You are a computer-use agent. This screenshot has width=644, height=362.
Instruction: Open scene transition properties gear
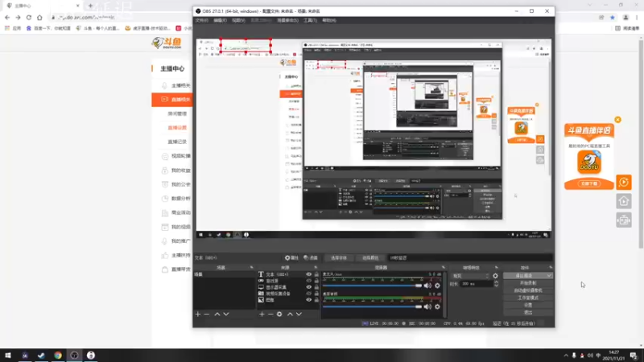click(x=495, y=276)
